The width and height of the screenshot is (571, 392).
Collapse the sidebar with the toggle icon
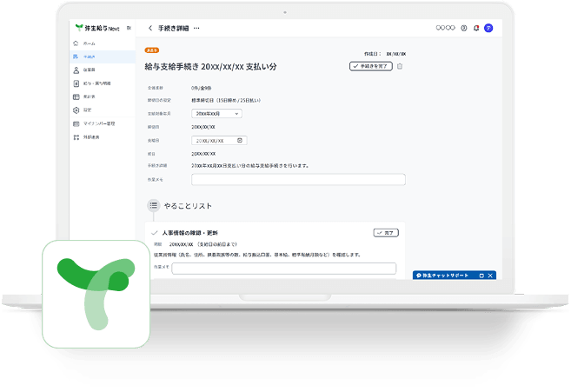click(129, 28)
